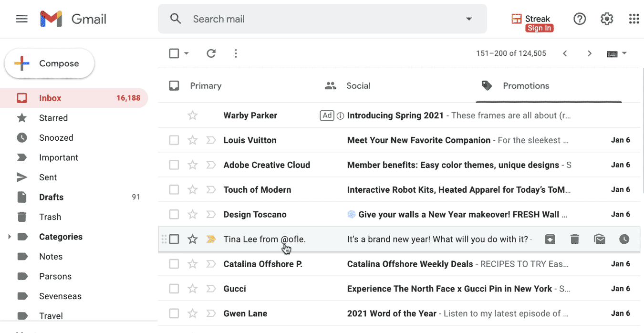Open the Starred folder
The image size is (644, 333).
74,118
